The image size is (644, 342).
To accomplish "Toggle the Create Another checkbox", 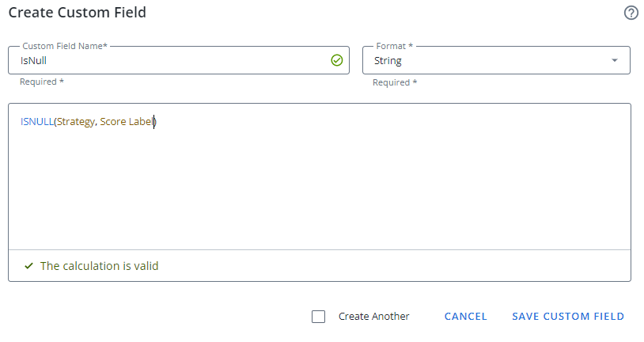I will (x=319, y=317).
